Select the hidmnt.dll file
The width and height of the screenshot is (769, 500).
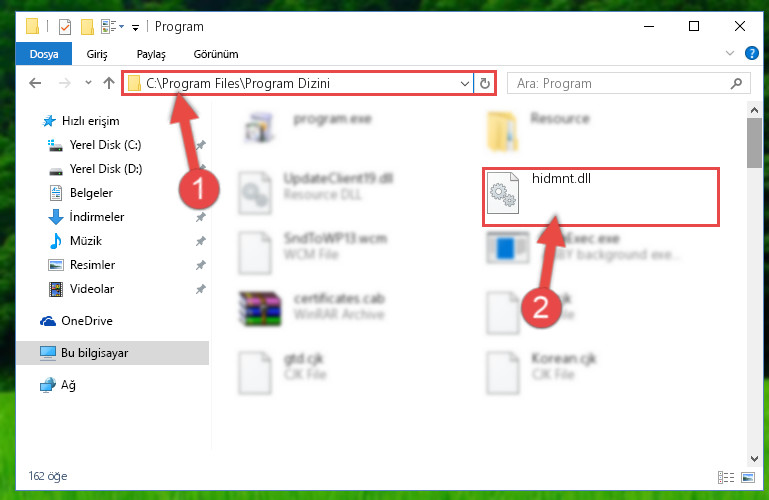pos(601,197)
